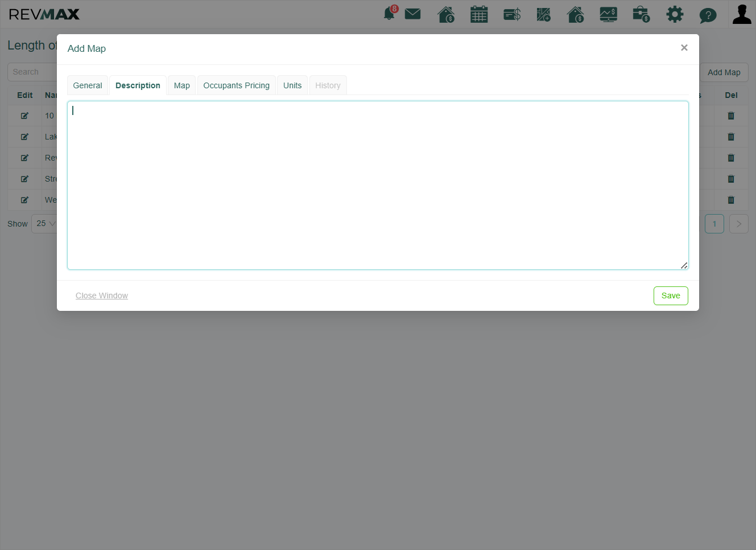Delete the first table row
Screen dimensions: 756x550
pos(731,116)
